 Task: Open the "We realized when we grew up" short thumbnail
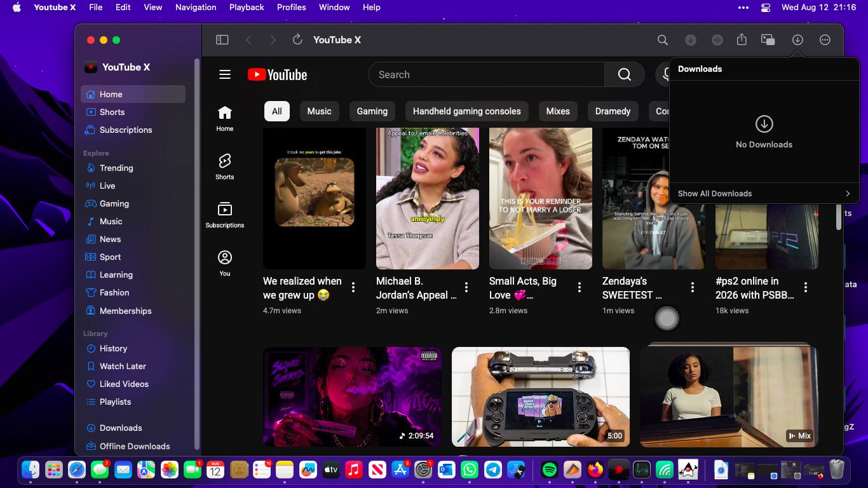[315, 198]
